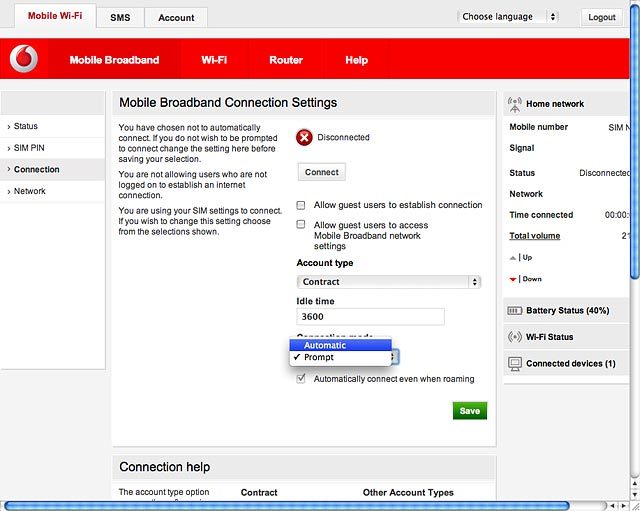Screen dimensions: 640x511
Task: Click the horizontal scrollbar right arrow
Action: point(624,506)
